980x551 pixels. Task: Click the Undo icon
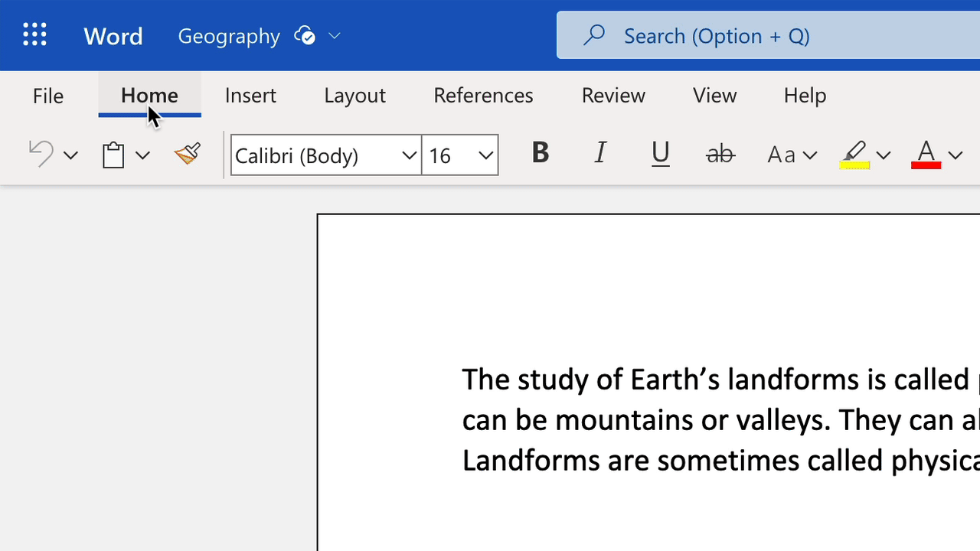(x=40, y=153)
